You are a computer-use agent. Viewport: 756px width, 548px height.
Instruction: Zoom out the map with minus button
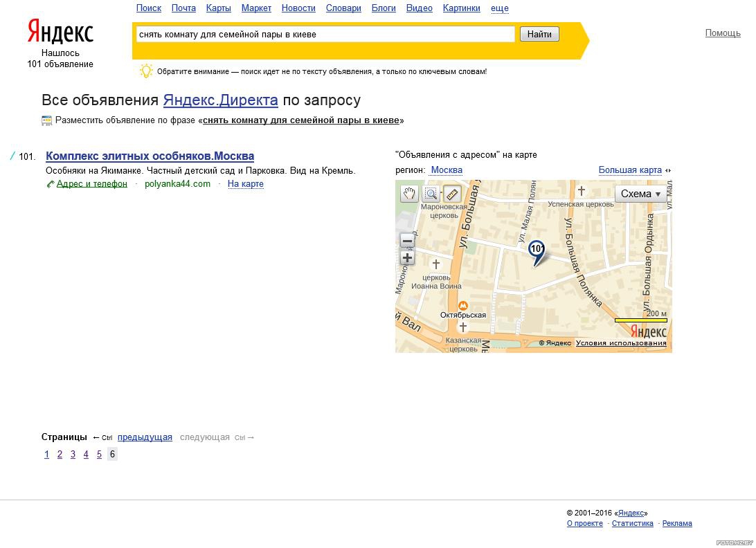click(407, 241)
